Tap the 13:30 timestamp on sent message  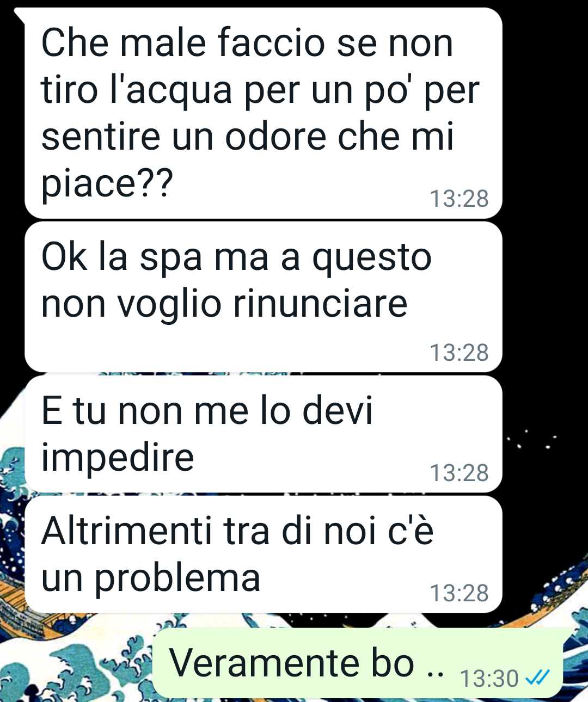click(x=489, y=679)
